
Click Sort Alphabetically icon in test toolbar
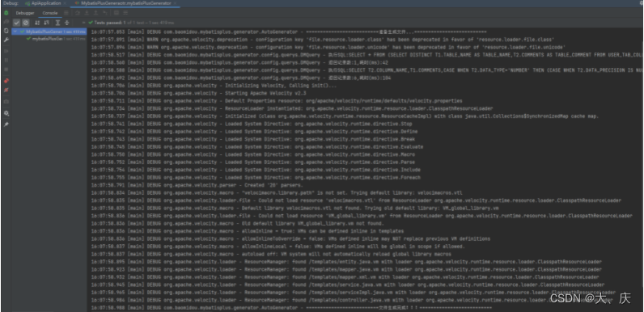point(37,23)
